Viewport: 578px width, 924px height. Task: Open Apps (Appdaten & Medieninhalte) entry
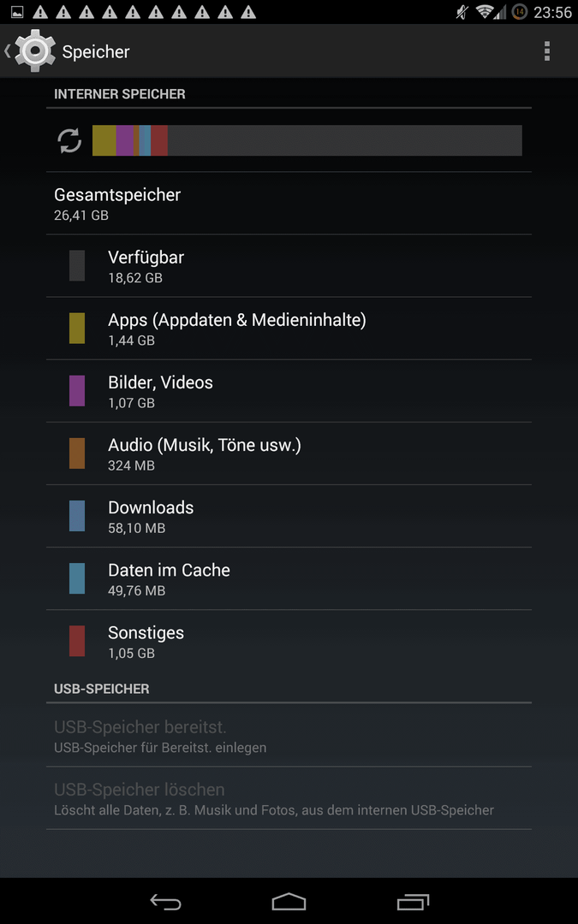(289, 329)
